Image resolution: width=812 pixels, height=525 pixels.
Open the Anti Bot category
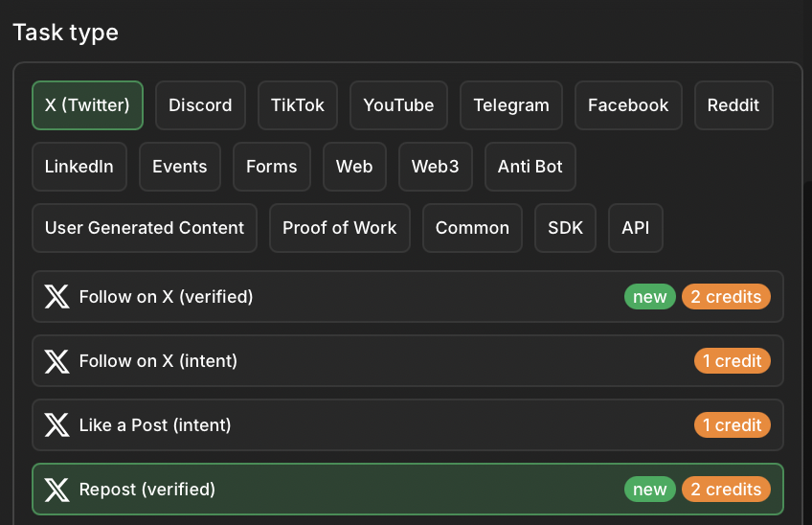(530, 167)
